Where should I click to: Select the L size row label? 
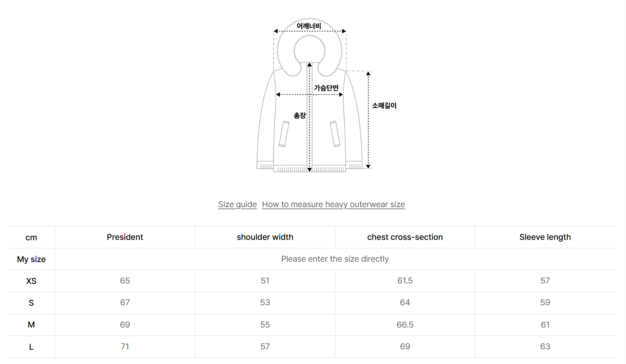[x=31, y=347]
